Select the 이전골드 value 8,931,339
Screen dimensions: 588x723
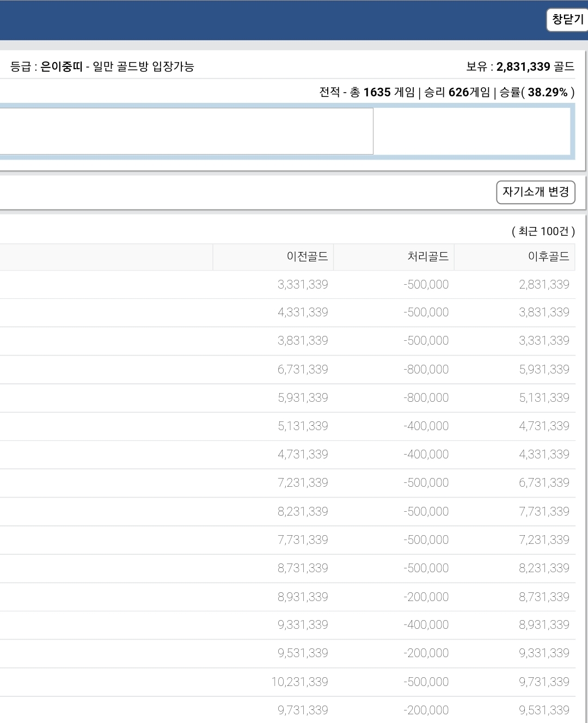pyautogui.click(x=303, y=597)
